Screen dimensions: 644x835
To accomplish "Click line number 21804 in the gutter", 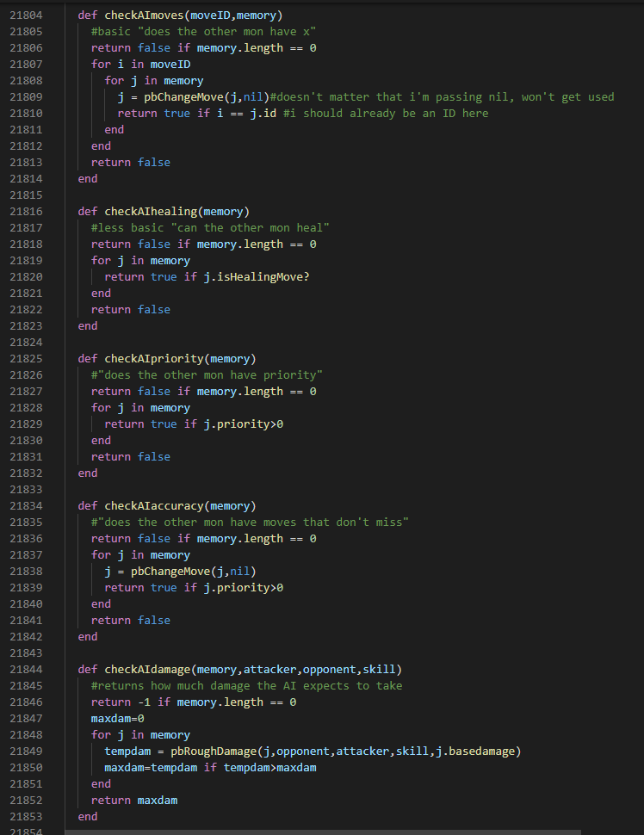I will coord(26,15).
